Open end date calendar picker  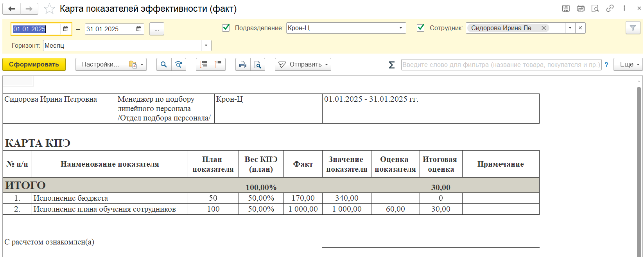[x=139, y=29]
